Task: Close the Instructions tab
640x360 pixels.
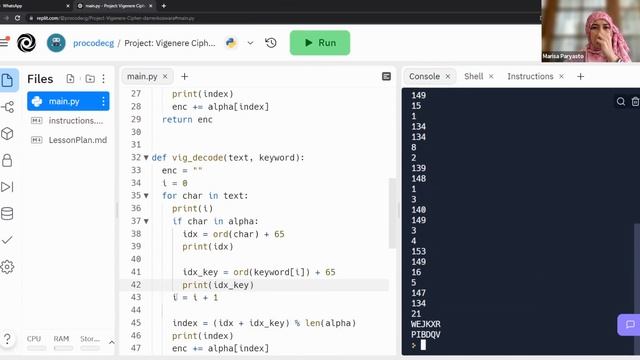Action: (x=562, y=76)
